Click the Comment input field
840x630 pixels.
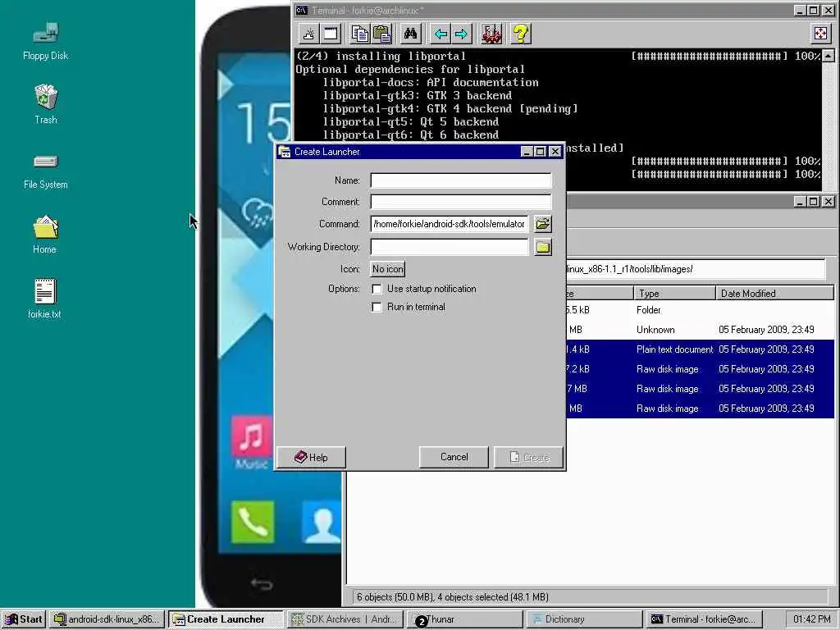point(461,202)
